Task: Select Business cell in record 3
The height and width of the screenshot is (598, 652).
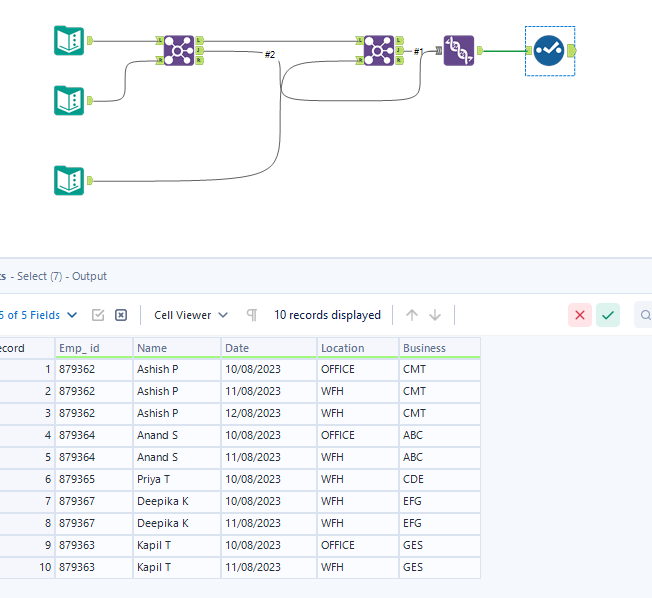Action: coord(440,413)
